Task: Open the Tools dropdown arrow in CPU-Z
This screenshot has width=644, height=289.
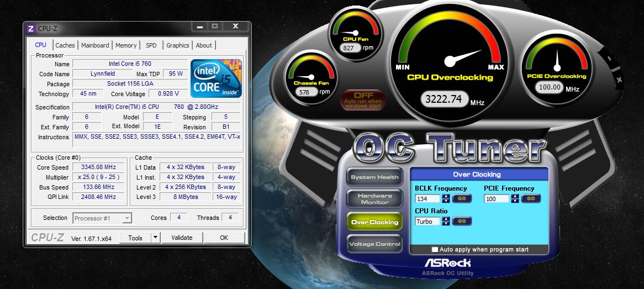Action: pos(155,238)
